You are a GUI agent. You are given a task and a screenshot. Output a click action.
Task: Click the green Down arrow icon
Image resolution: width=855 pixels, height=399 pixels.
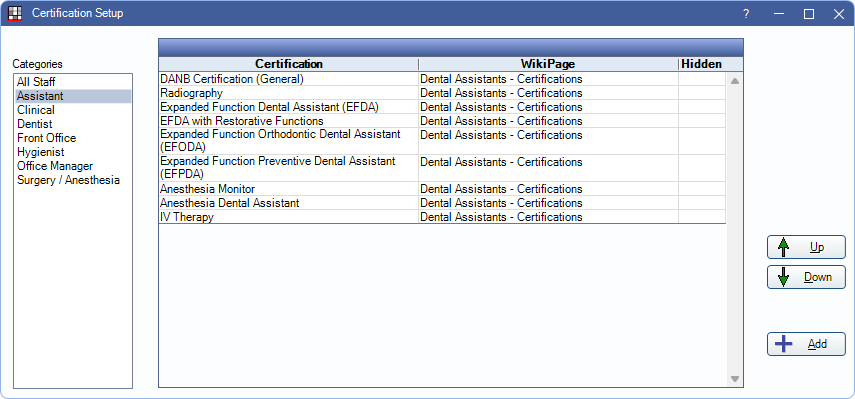click(784, 277)
